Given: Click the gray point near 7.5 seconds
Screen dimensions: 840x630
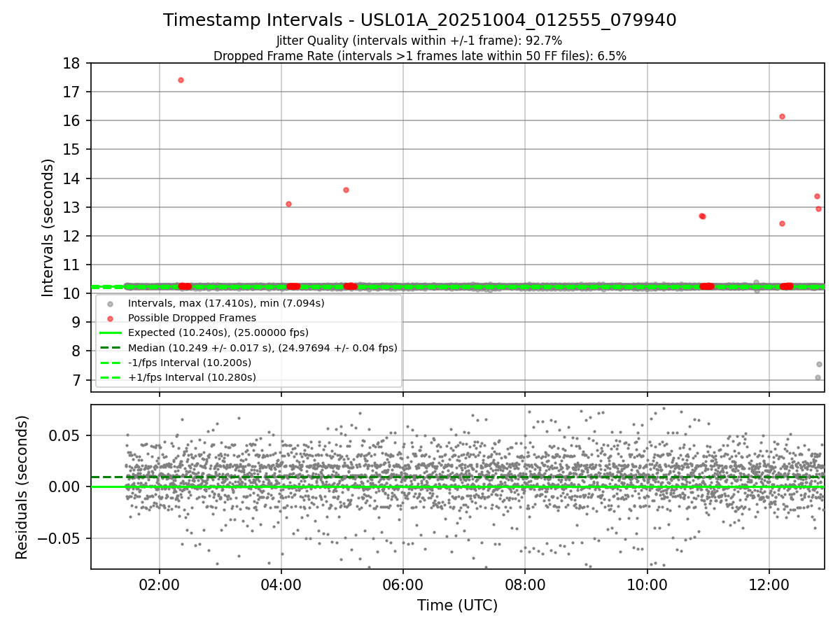Looking at the screenshot, I should click(819, 364).
